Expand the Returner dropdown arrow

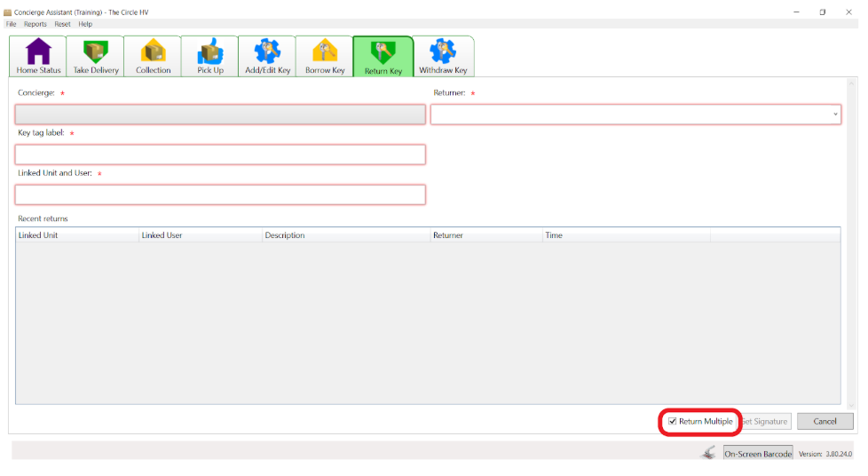835,115
